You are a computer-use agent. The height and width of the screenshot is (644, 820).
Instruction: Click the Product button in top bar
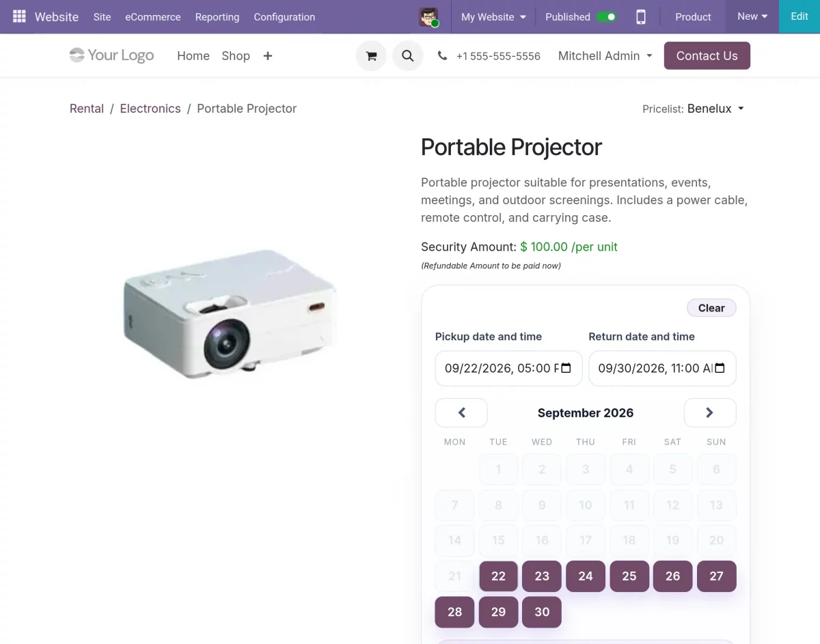coord(693,17)
